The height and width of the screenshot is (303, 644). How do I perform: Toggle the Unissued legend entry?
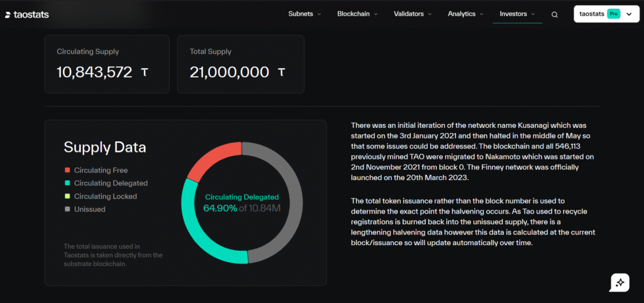click(89, 209)
